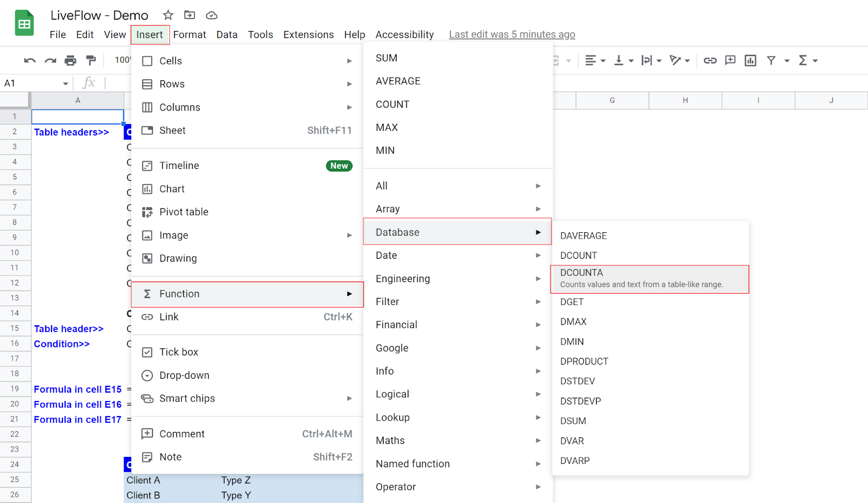Viewport: 868px width, 503px height.
Task: Insert a Pivot table
Action: click(x=247, y=212)
